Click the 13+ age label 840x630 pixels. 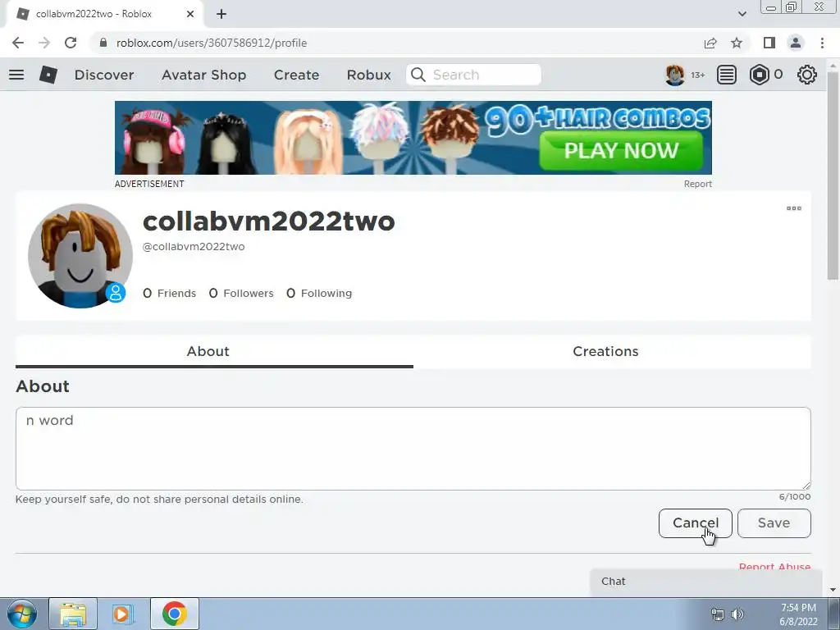point(697,75)
